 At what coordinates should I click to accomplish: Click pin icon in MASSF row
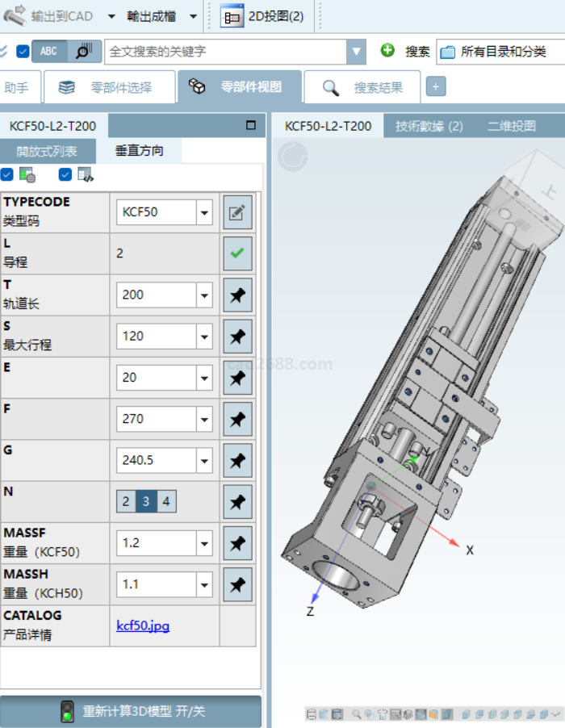pyautogui.click(x=237, y=543)
